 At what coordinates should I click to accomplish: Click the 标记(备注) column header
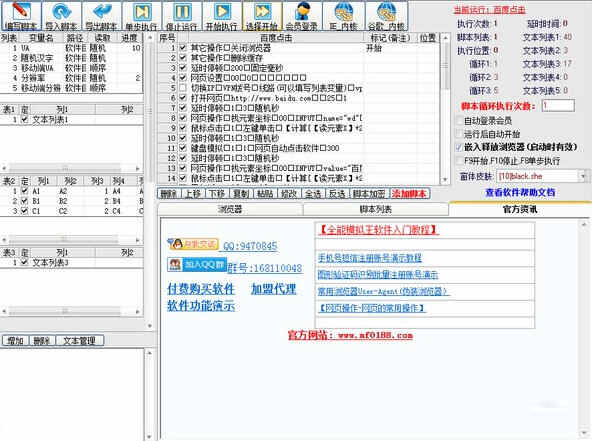390,38
